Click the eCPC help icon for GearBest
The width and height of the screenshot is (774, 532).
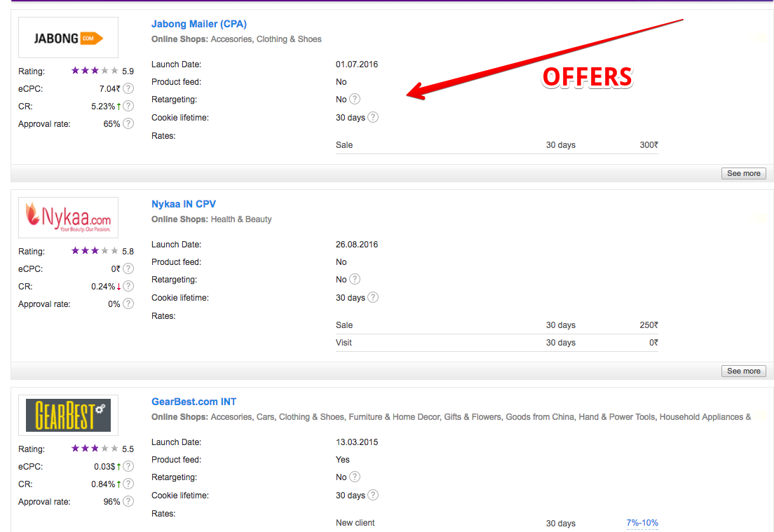pyautogui.click(x=128, y=466)
